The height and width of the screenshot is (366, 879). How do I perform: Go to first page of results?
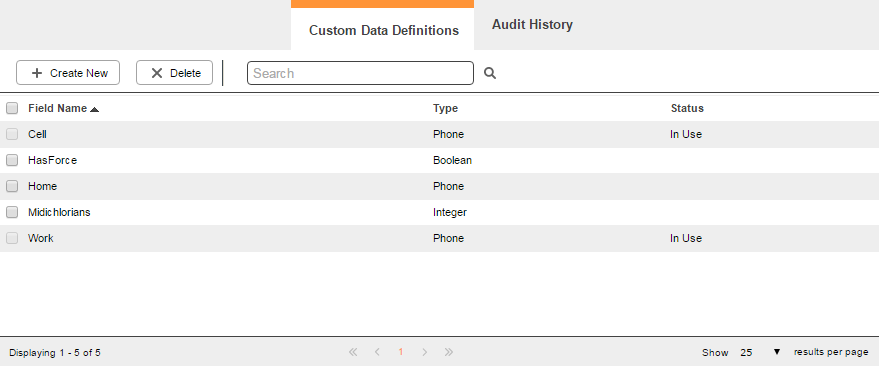point(353,352)
